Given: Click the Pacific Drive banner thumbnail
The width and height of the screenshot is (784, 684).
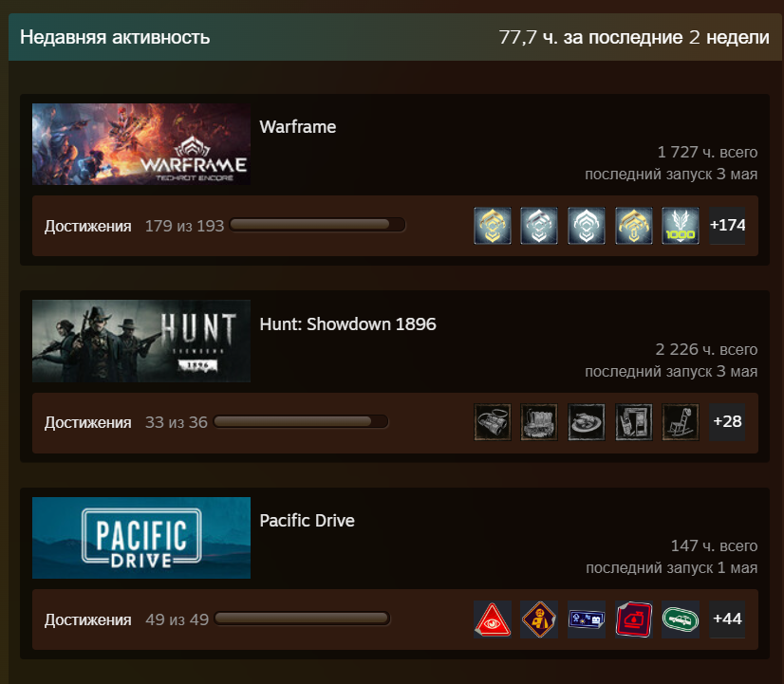Looking at the screenshot, I should pyautogui.click(x=141, y=538).
